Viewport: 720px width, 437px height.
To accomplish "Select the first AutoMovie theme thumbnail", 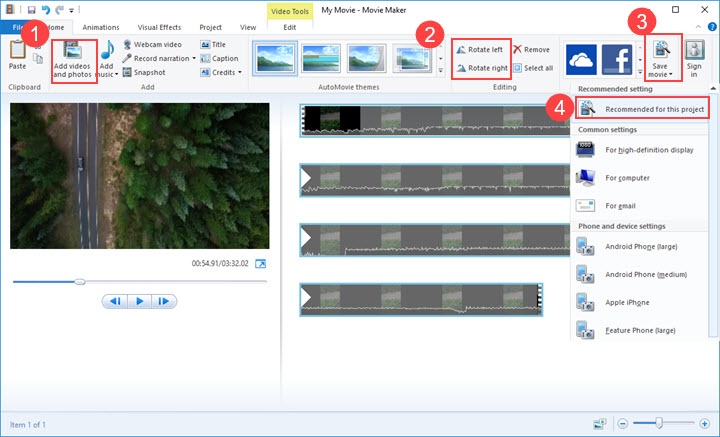I will [275, 58].
